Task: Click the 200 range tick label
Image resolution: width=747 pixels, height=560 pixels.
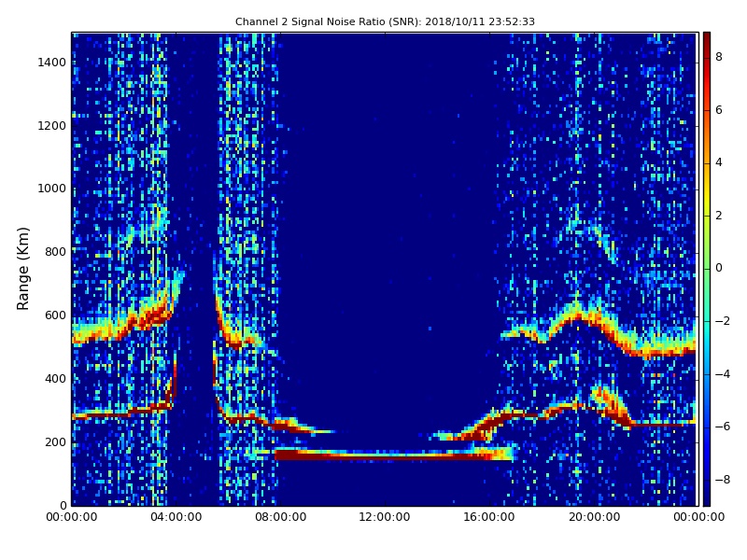Action: (55, 441)
